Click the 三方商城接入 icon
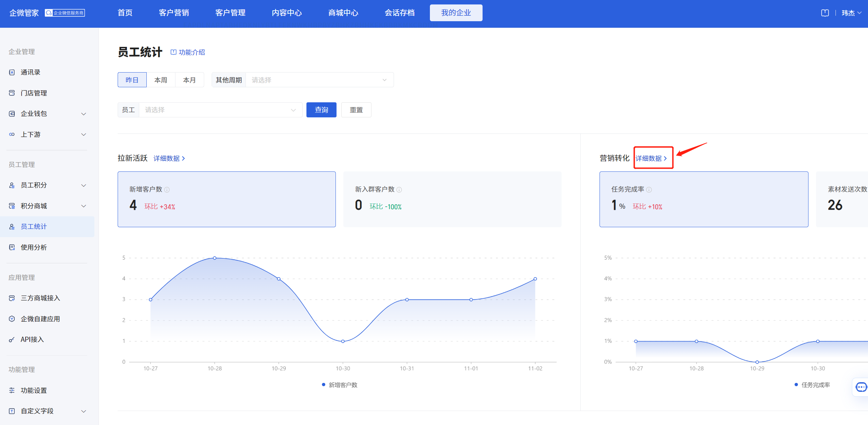 (x=12, y=298)
